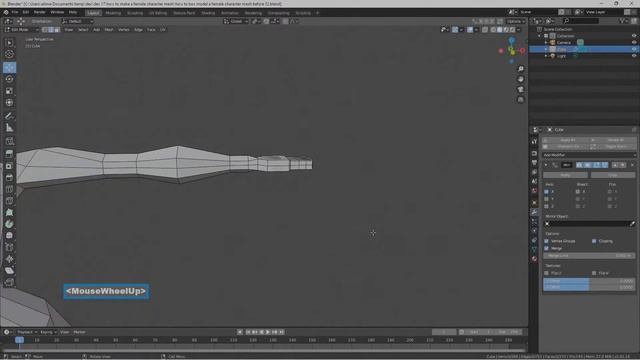Viewport: 640px width, 360px height.
Task: Switch to the Modeling workspace tab
Action: coord(113,13)
